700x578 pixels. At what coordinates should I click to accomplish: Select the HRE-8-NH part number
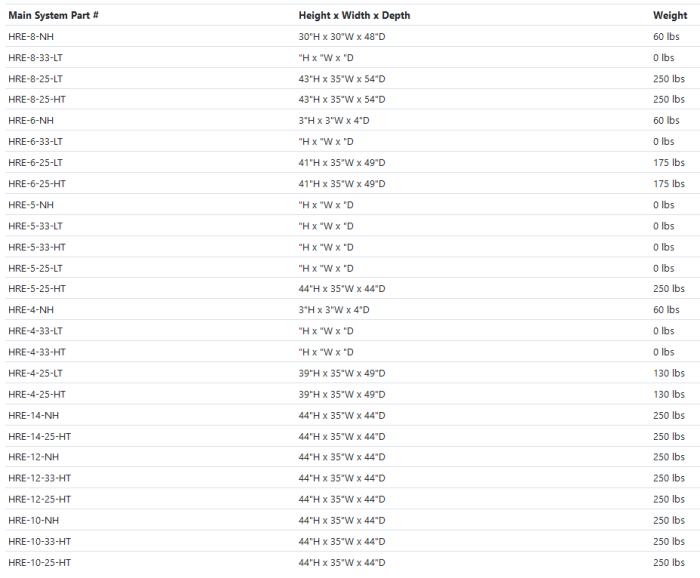point(31,36)
